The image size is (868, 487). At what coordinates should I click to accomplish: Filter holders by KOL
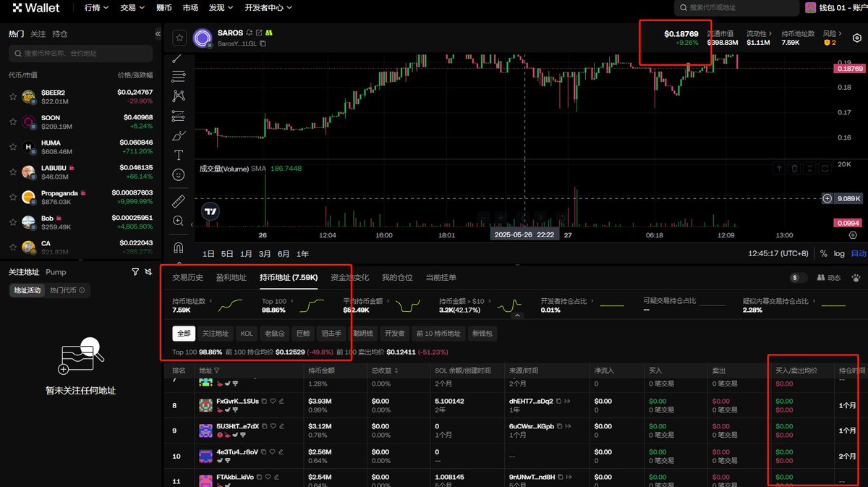click(x=247, y=334)
